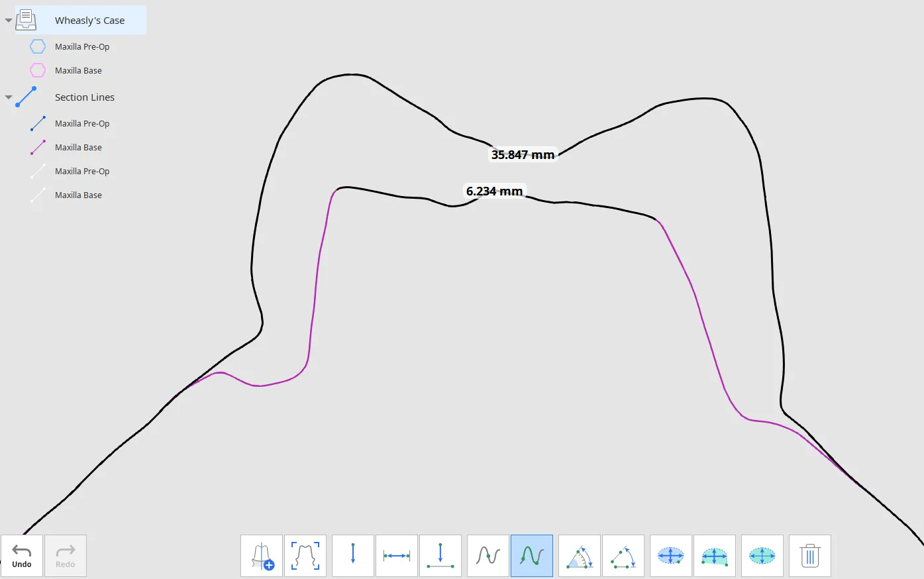The width and height of the screenshot is (924, 579).
Task: Select the teal ellipse area measurement tool
Action: point(762,556)
